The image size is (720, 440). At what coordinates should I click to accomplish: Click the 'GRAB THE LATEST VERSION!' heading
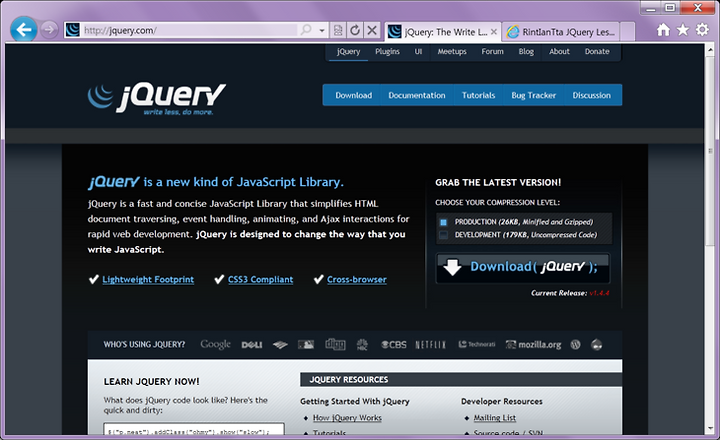[x=498, y=182]
